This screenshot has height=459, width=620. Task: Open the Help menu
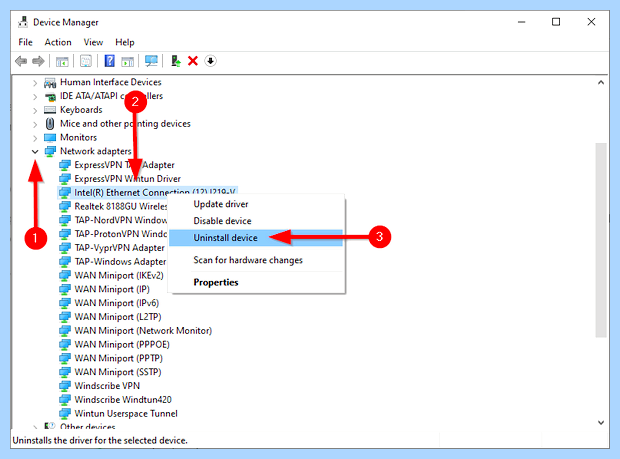tap(125, 42)
